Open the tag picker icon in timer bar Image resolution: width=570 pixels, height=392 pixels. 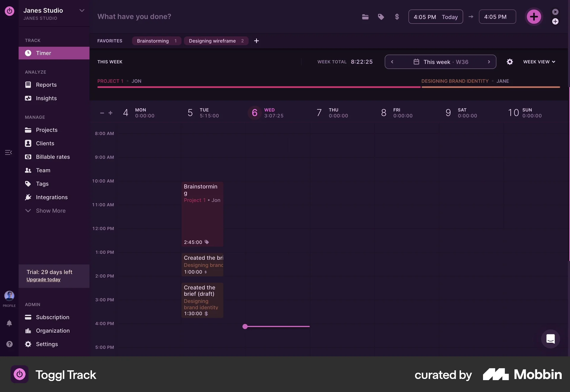coord(381,17)
